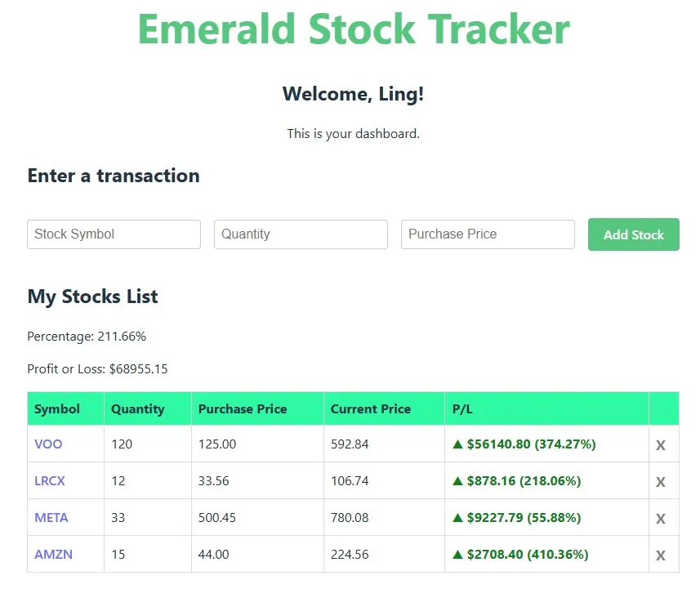
Task: Click into the Quantity field
Action: 301,234
